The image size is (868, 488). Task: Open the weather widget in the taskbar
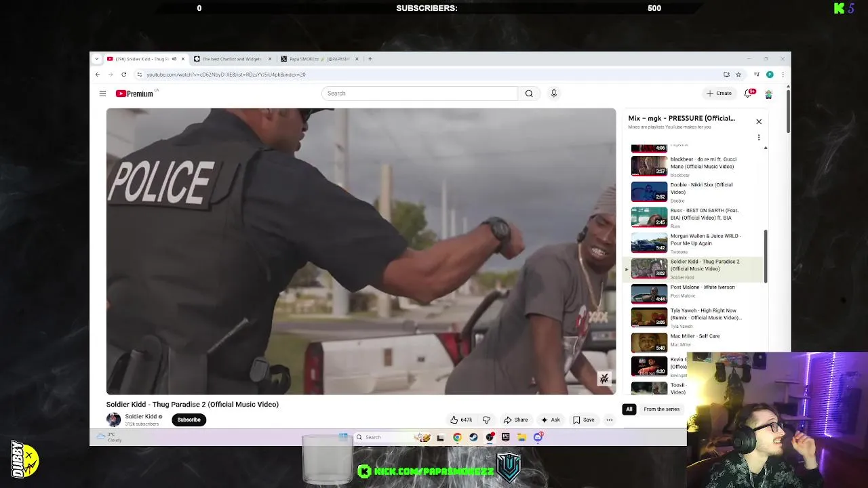(108, 437)
